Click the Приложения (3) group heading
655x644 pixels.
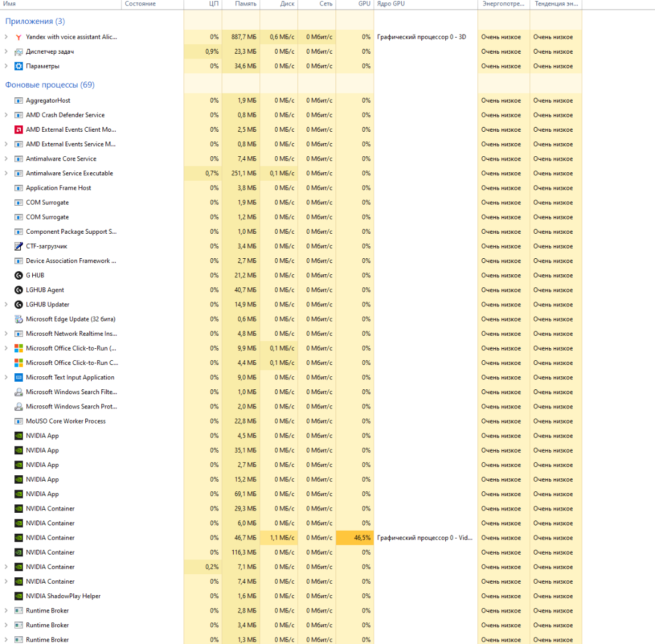(x=35, y=21)
